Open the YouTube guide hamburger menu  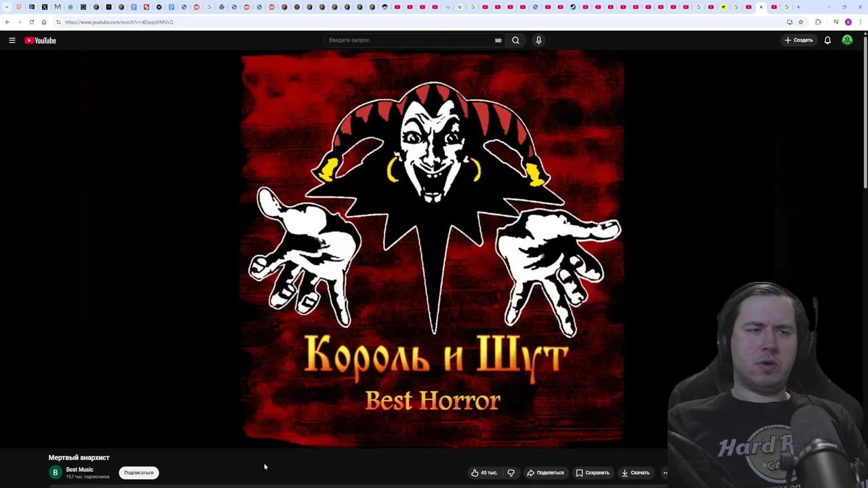(12, 41)
